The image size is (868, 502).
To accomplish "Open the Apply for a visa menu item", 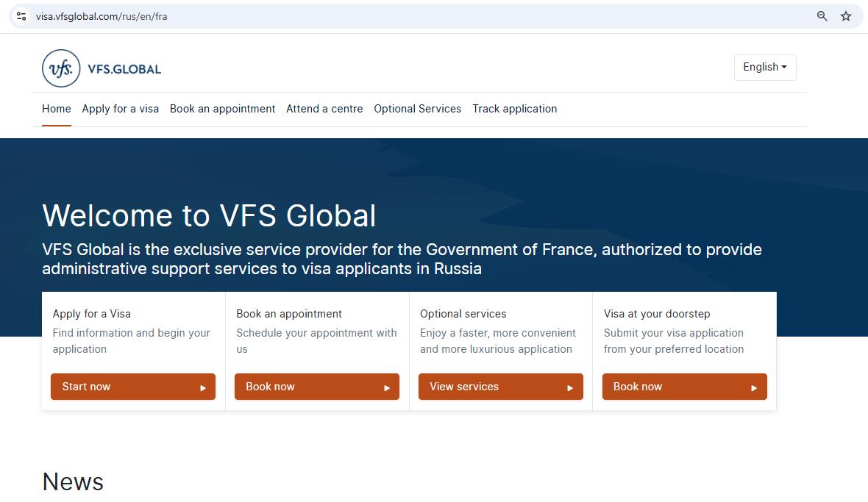I will pyautogui.click(x=120, y=109).
